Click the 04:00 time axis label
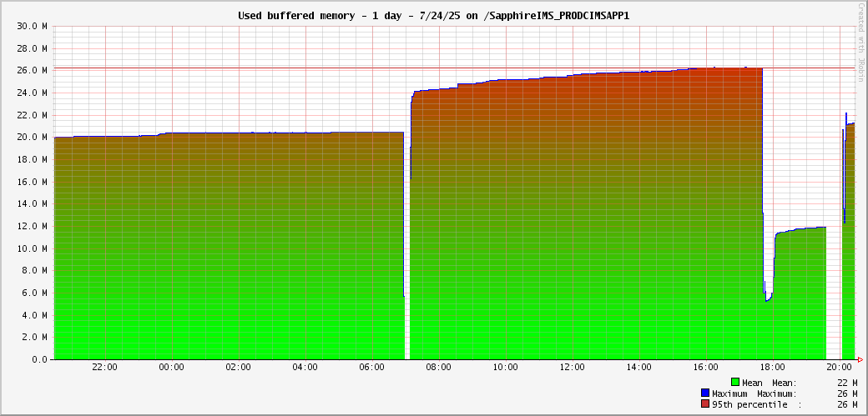The image size is (868, 416). pyautogui.click(x=305, y=368)
